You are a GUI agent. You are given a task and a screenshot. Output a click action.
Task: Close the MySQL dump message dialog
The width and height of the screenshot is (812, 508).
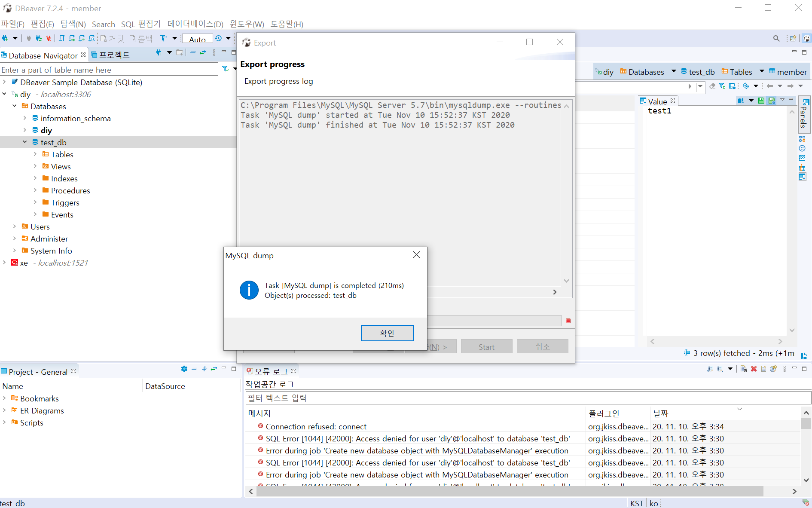[x=416, y=255]
